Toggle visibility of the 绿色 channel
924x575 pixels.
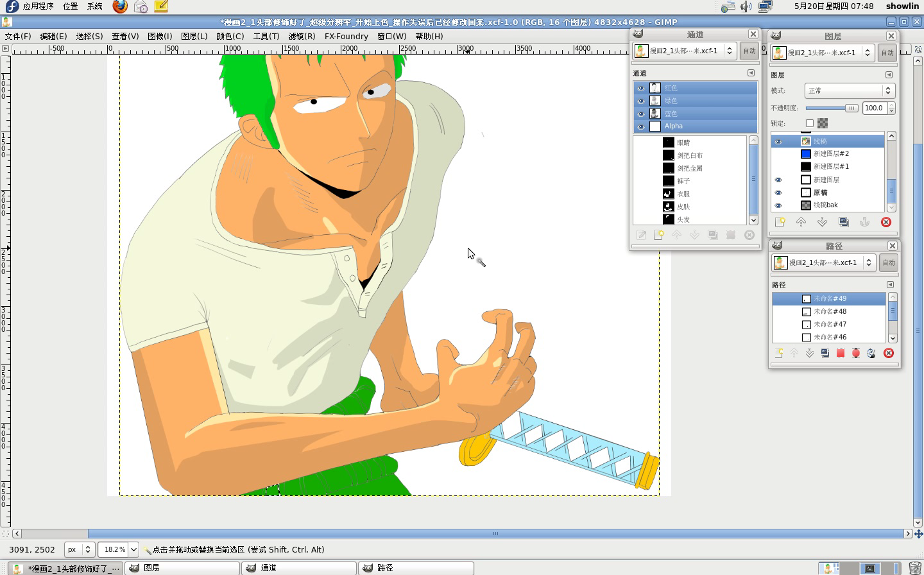[x=640, y=101]
